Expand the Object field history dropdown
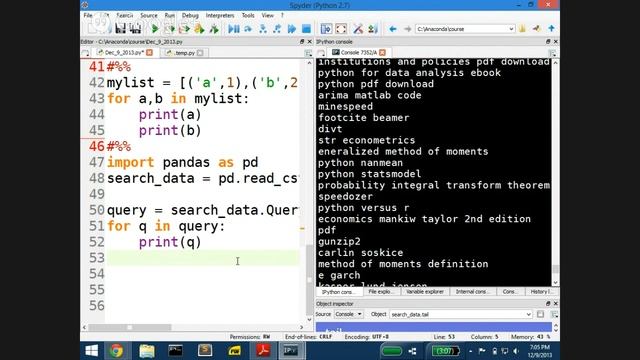Image resolution: width=640 pixels, height=360 pixels. point(528,314)
